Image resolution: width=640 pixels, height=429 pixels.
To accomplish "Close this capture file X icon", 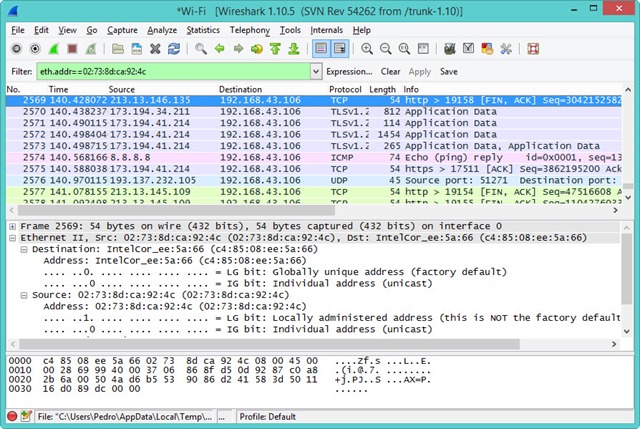I will (155, 49).
